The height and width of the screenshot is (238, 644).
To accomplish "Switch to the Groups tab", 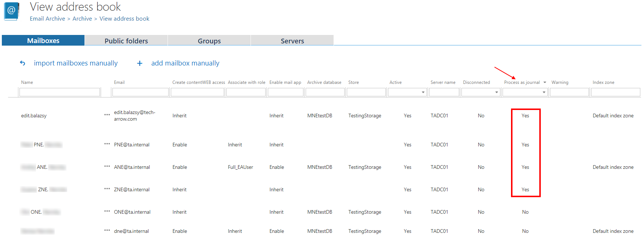I will click(209, 41).
